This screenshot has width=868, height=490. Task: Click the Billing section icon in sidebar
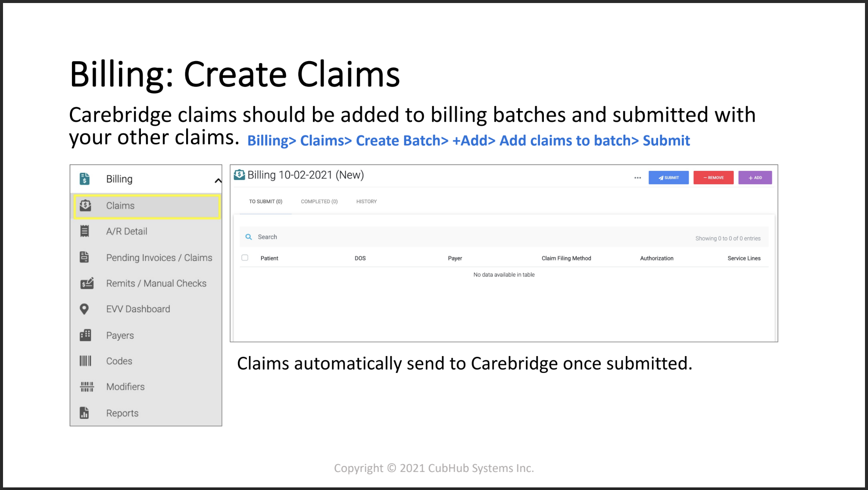tap(84, 179)
